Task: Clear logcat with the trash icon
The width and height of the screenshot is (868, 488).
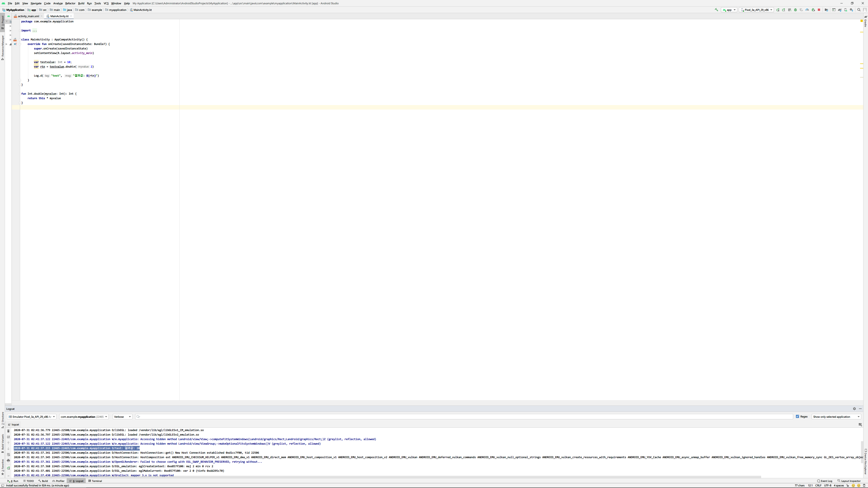Action: point(8,431)
